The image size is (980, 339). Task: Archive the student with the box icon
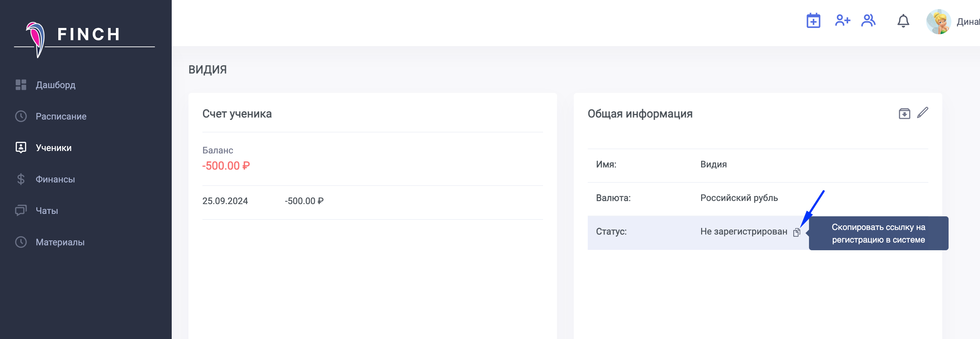coord(904,114)
